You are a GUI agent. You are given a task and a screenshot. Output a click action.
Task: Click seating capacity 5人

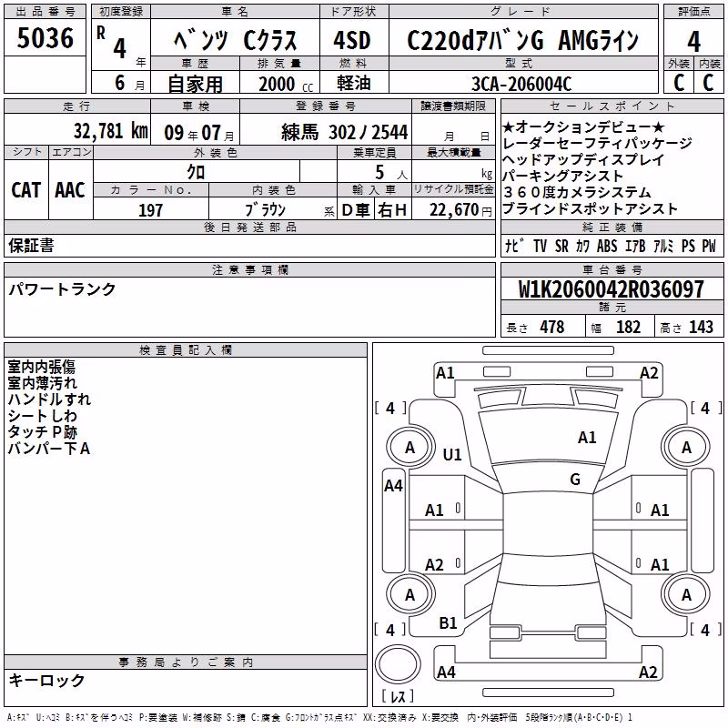(391, 172)
